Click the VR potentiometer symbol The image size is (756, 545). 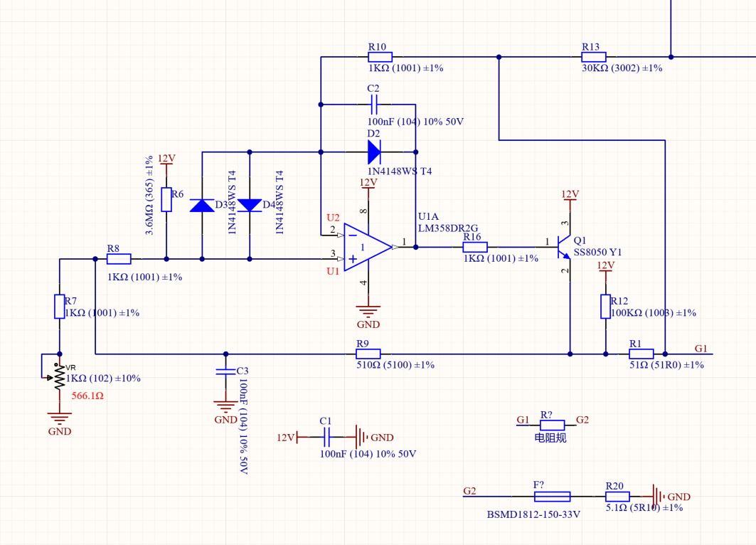coord(60,377)
